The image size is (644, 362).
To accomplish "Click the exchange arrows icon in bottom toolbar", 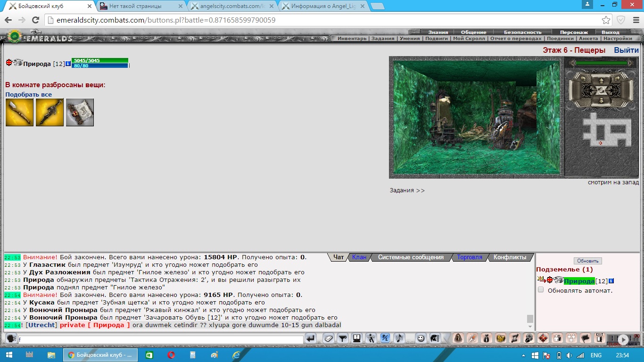I will click(515, 338).
